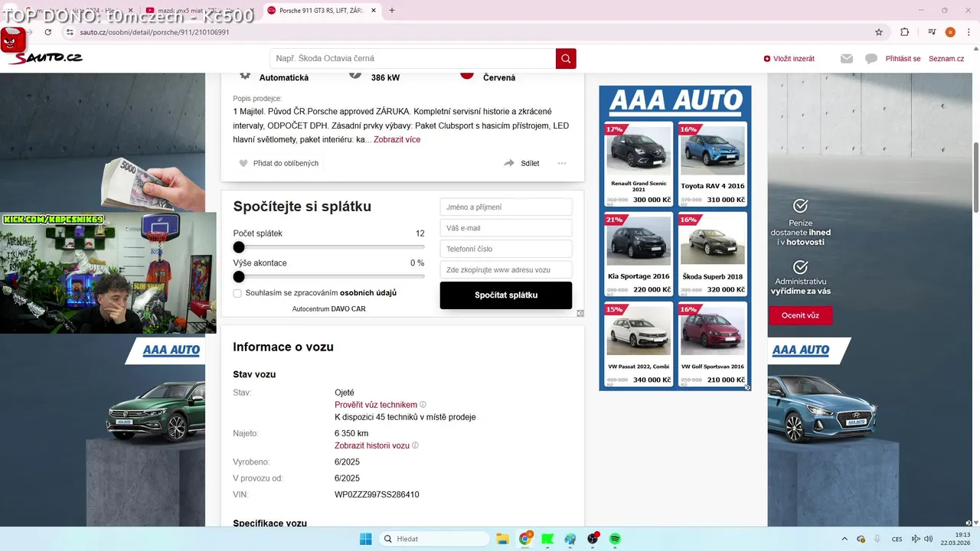Click Přihlásit se in the header
This screenshot has width=980, height=551.
click(x=903, y=58)
